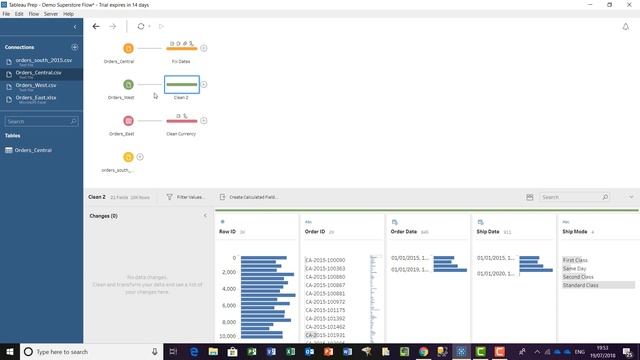Screen dimensions: 640x360
Task: Click the Row ID number type icon
Action: point(222,222)
